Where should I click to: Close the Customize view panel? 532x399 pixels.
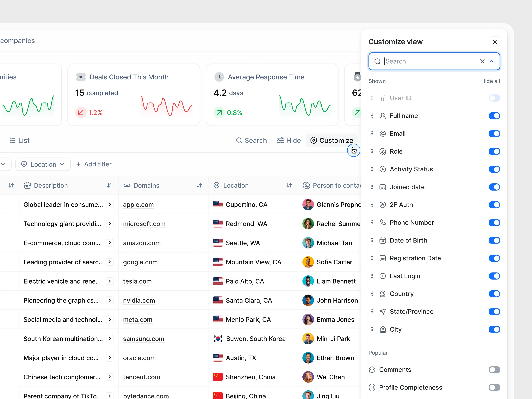tap(495, 42)
